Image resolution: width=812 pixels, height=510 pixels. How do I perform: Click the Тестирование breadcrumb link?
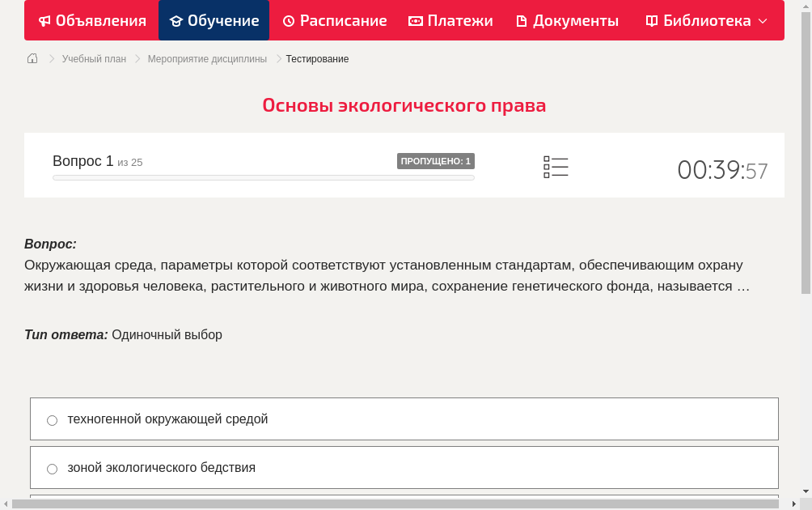pyautogui.click(x=316, y=58)
